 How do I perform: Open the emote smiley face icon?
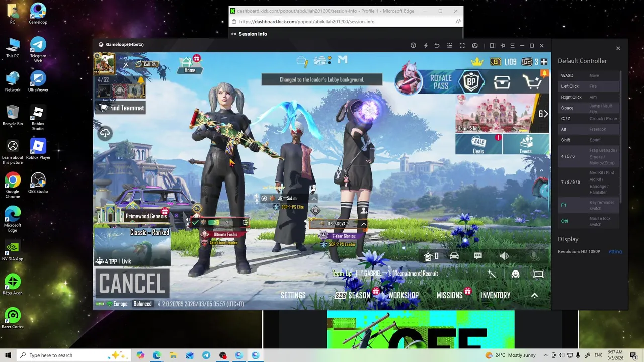click(x=515, y=274)
